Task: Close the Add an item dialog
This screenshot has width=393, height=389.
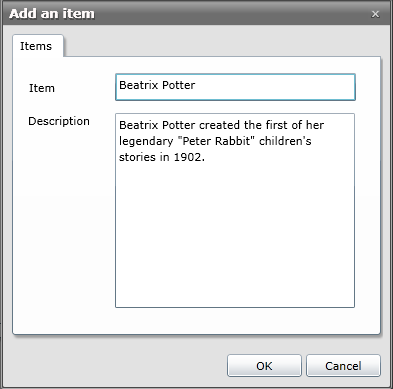Action: 375,14
